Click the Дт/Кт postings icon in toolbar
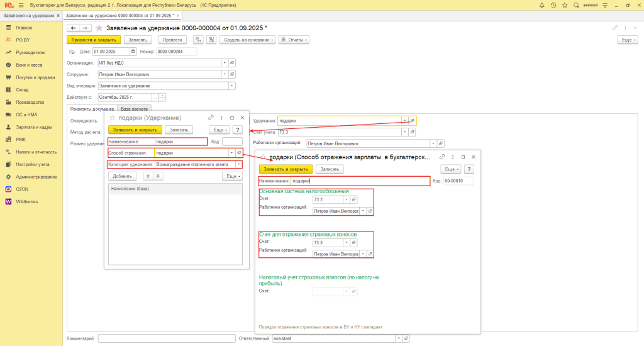The width and height of the screenshot is (644, 346). [x=198, y=40]
